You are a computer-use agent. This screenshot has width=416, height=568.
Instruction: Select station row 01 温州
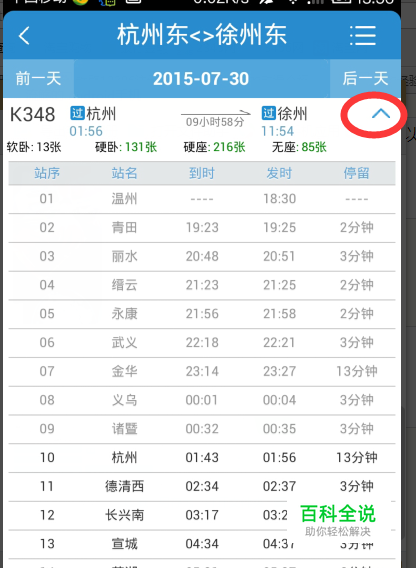click(x=202, y=199)
